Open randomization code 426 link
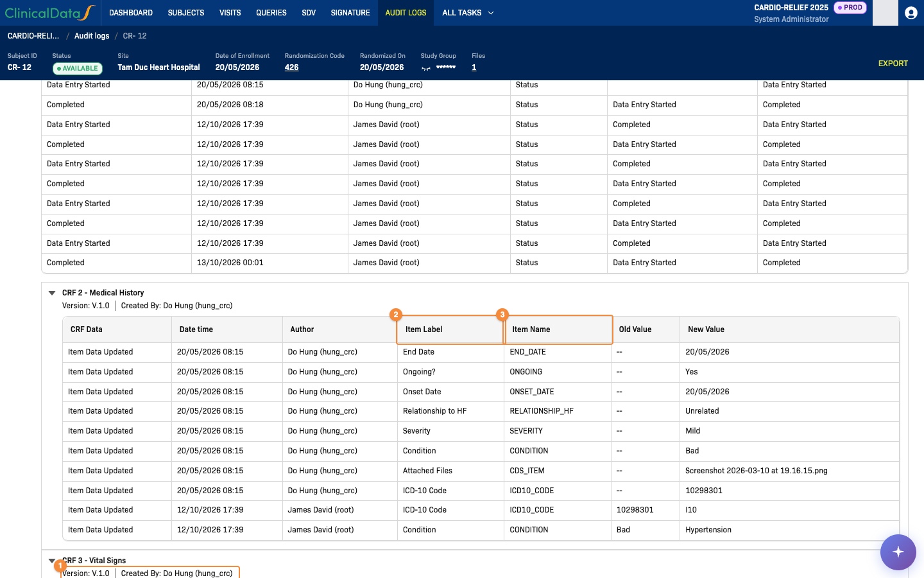This screenshot has width=924, height=578. tap(291, 67)
